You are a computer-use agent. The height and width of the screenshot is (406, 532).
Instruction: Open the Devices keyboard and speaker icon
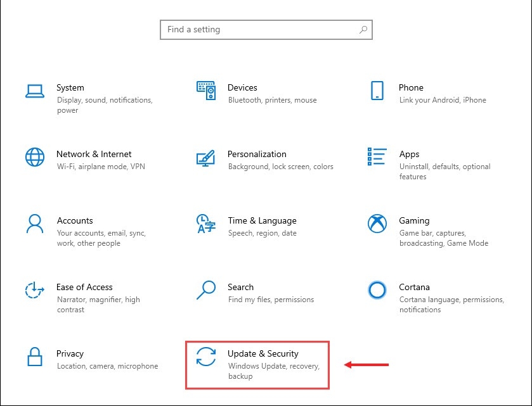206,91
